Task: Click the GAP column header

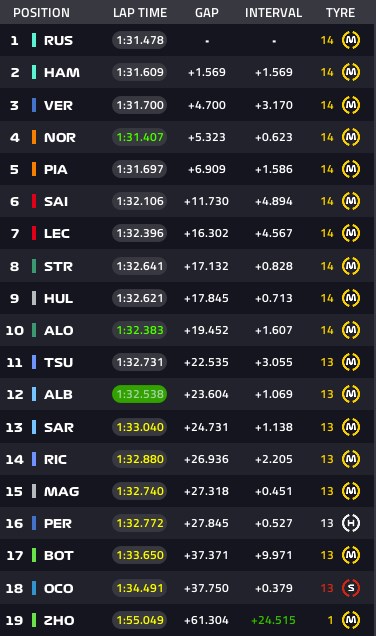Action: 206,13
